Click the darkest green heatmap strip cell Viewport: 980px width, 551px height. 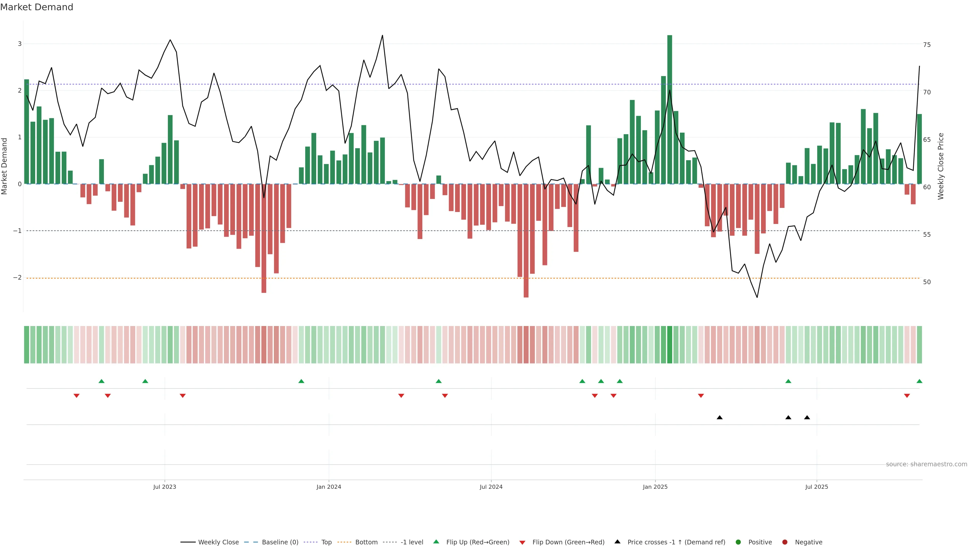[x=670, y=345]
